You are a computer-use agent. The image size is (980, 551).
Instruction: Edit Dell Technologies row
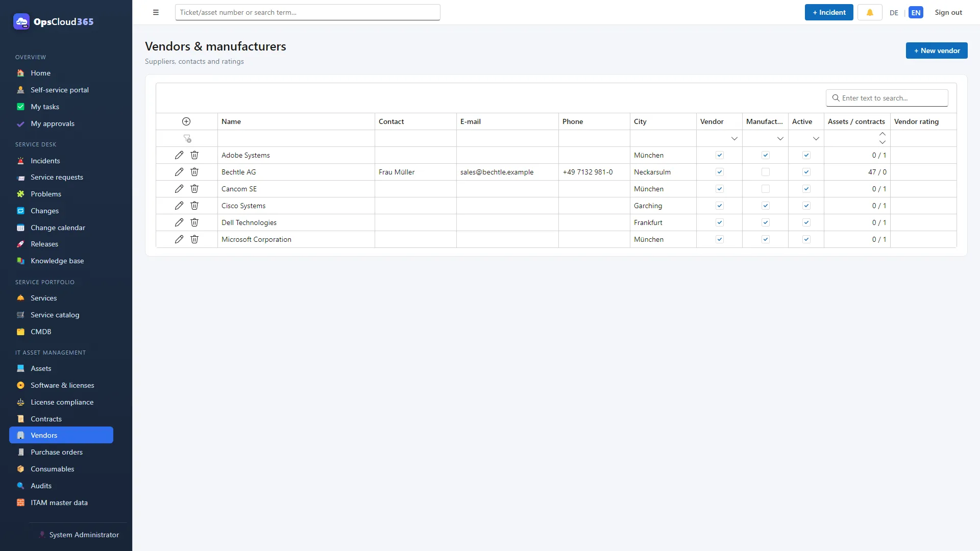click(x=179, y=222)
